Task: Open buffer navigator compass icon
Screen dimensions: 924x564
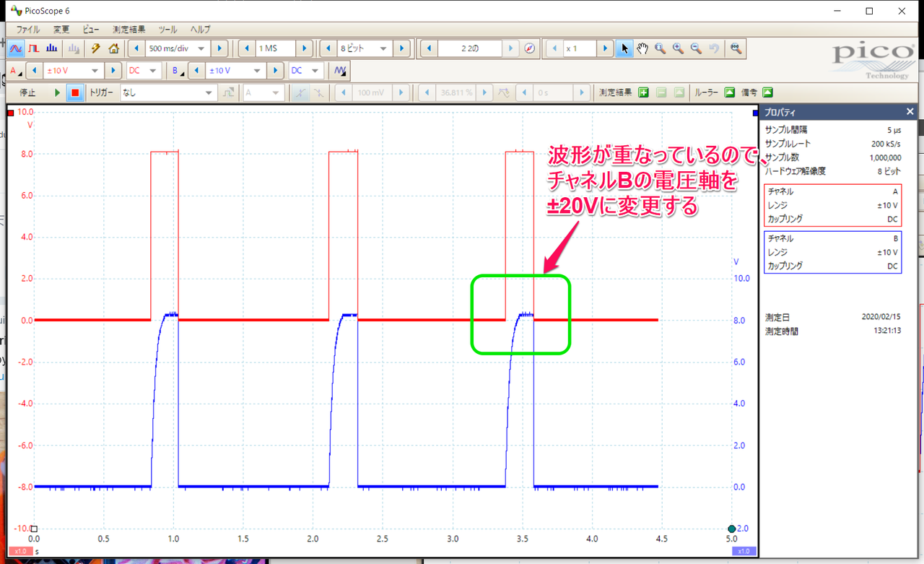Action: [x=530, y=48]
